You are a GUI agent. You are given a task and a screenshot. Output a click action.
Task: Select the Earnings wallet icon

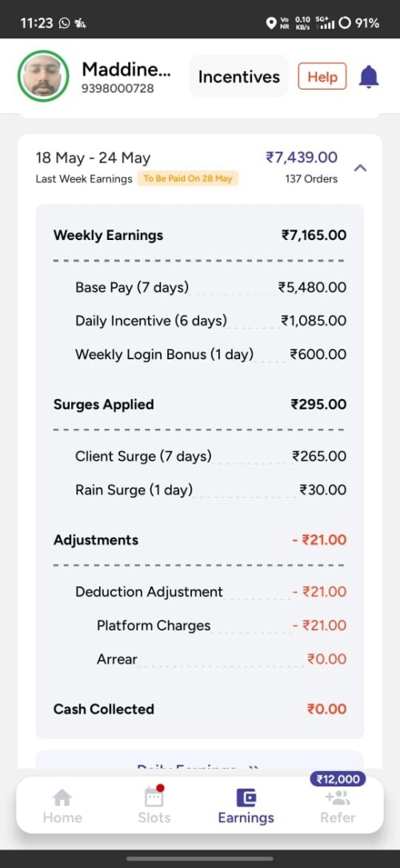click(x=246, y=798)
